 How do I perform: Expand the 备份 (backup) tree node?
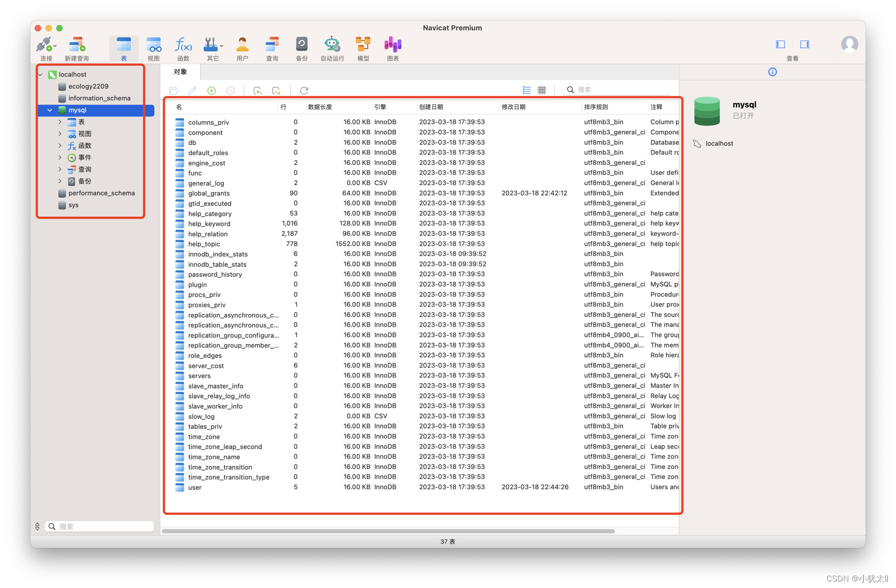point(60,181)
